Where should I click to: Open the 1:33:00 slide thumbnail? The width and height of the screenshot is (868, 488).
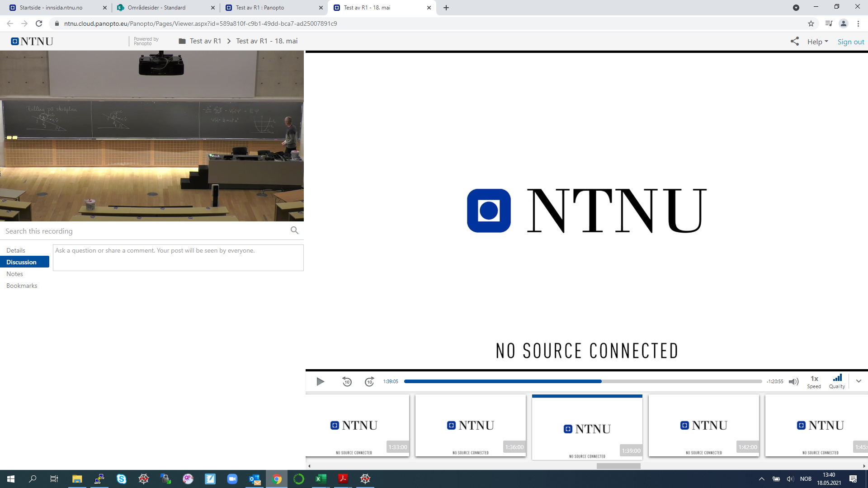tap(358, 426)
